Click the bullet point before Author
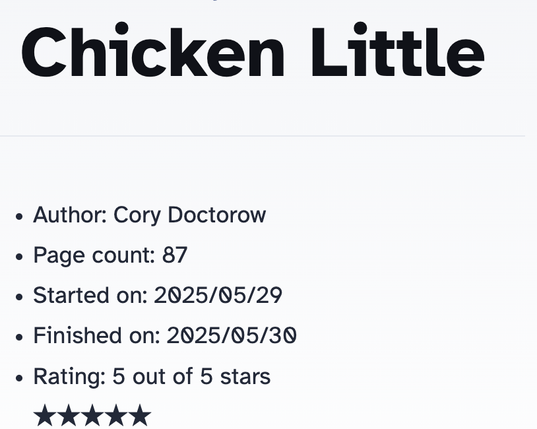 20,216
